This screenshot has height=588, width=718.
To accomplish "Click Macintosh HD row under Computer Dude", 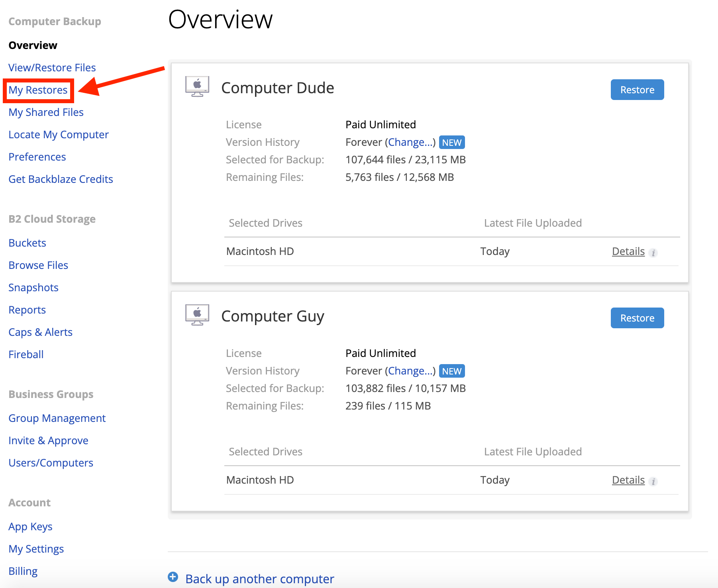I will click(451, 251).
